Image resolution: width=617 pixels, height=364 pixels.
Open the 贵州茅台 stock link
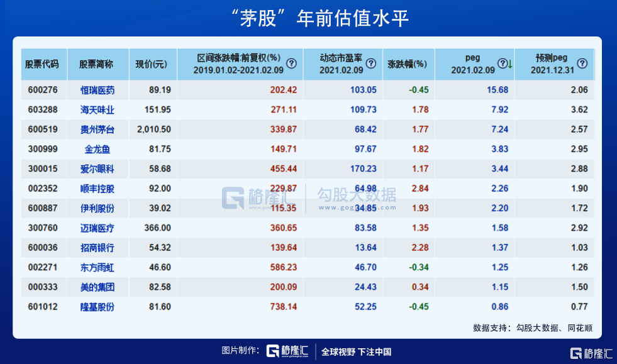point(97,130)
